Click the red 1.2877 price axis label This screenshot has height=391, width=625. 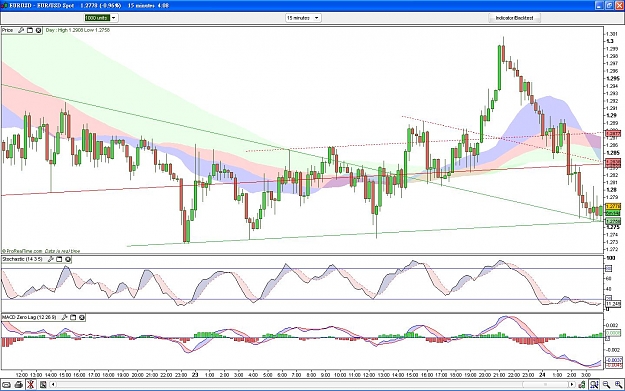(613, 134)
